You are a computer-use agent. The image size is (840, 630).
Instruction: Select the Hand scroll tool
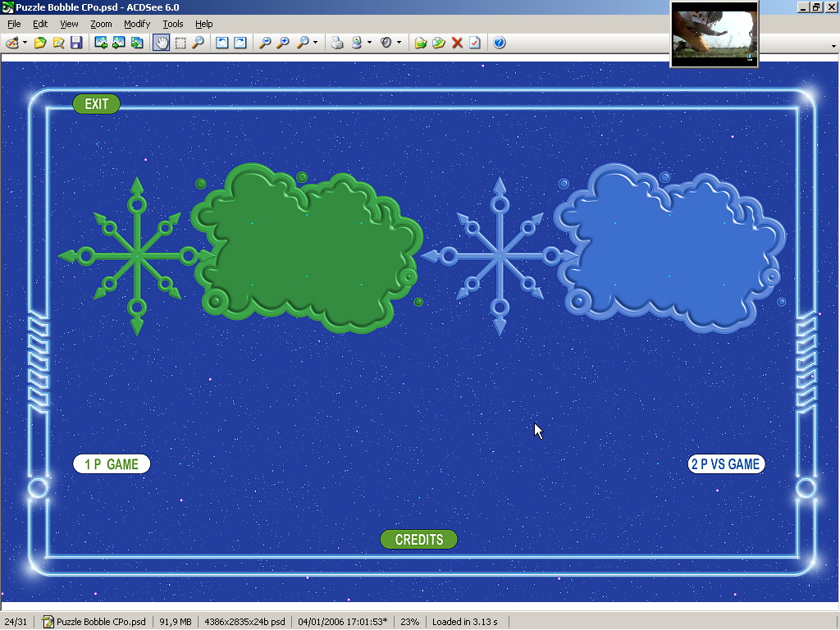[162, 43]
